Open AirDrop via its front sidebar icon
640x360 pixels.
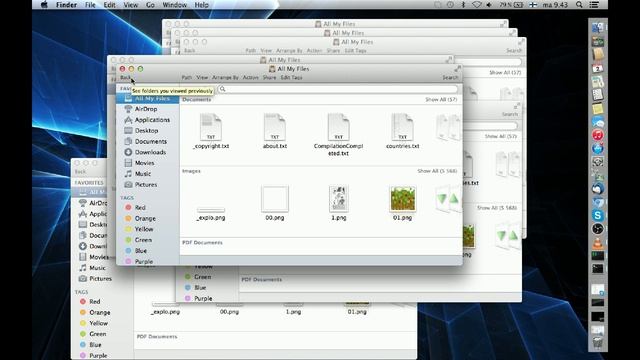click(128, 109)
